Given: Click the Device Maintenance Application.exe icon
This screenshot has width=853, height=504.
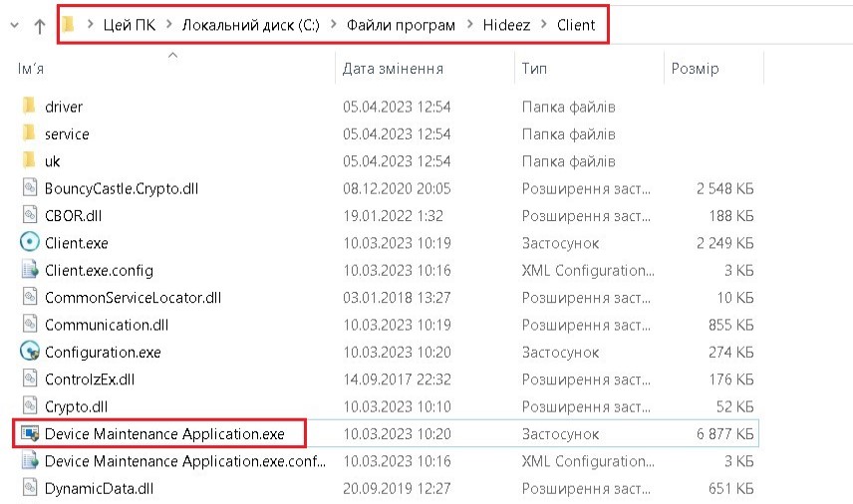Looking at the screenshot, I should point(30,434).
